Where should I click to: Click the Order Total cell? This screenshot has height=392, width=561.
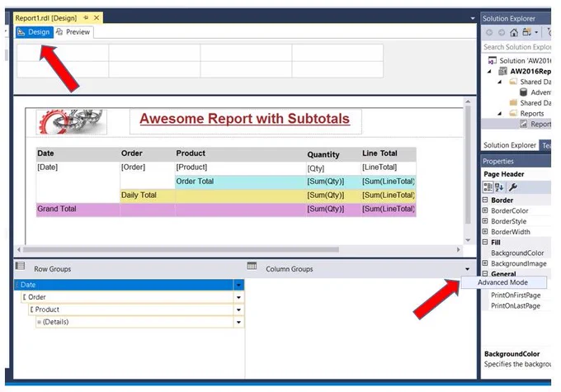point(240,182)
